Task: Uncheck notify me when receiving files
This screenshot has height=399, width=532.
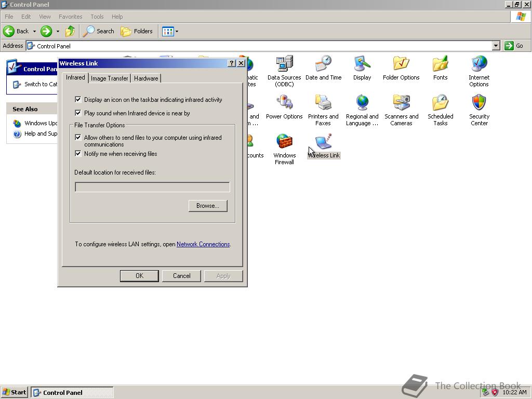Action: [78, 154]
